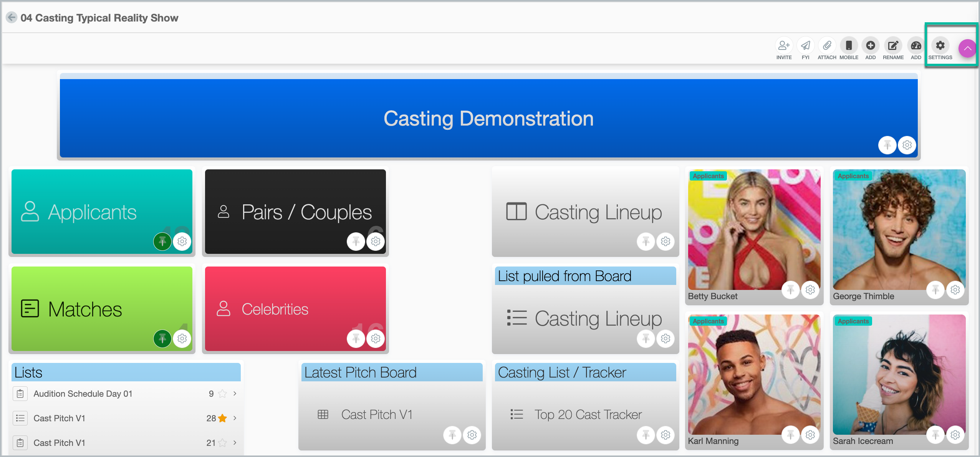Click the blue Casting Demonstration banner

click(488, 118)
